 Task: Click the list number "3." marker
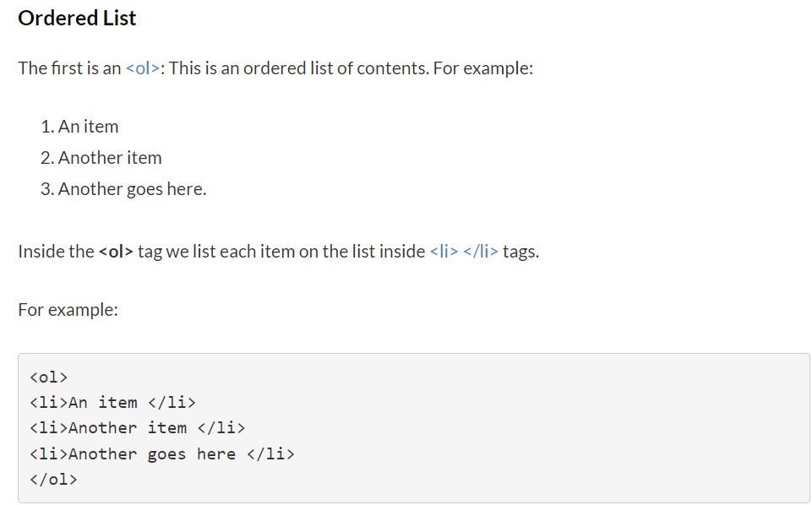(47, 189)
